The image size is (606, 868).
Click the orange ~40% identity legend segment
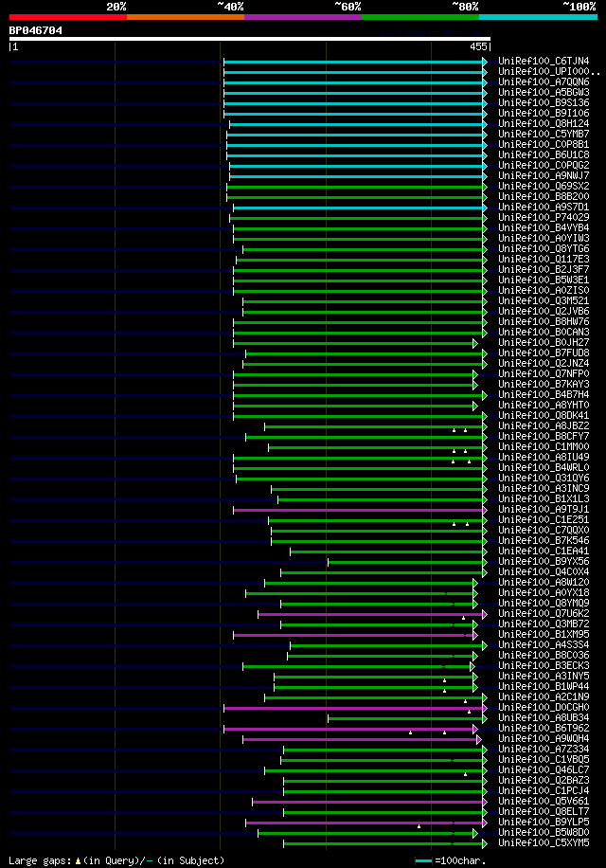(186, 17)
